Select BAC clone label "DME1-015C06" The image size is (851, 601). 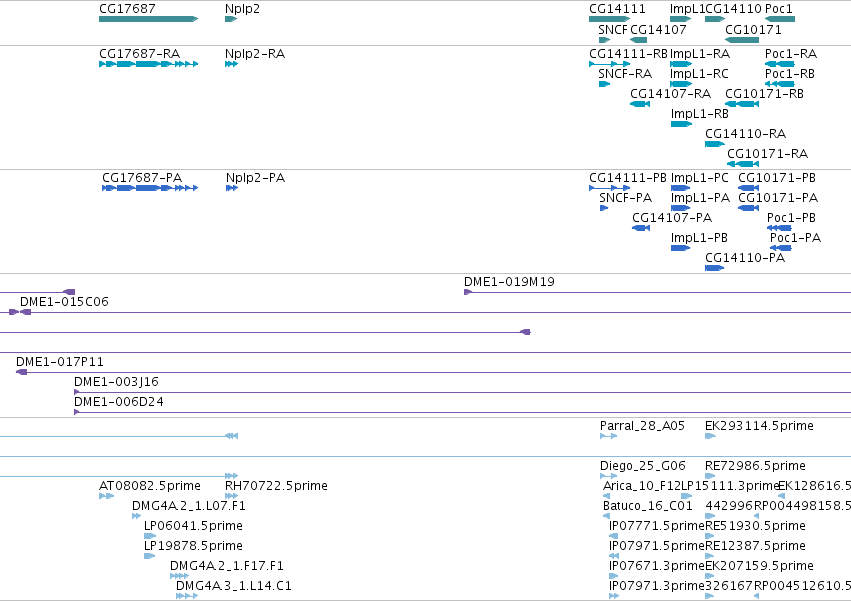[64, 302]
